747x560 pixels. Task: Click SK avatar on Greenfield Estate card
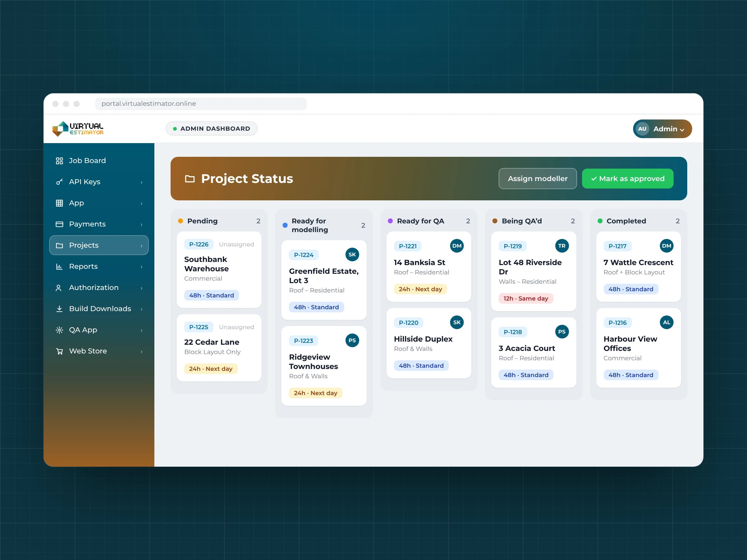click(352, 254)
